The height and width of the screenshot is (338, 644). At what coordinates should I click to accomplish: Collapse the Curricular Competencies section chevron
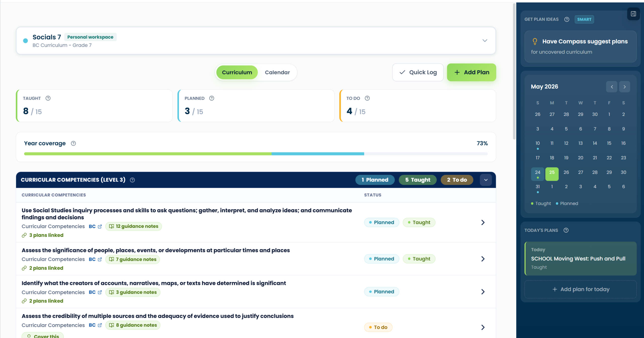click(486, 180)
